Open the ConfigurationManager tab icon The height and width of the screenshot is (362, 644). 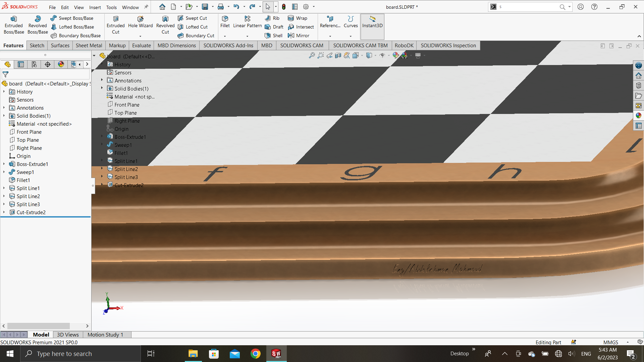click(34, 64)
